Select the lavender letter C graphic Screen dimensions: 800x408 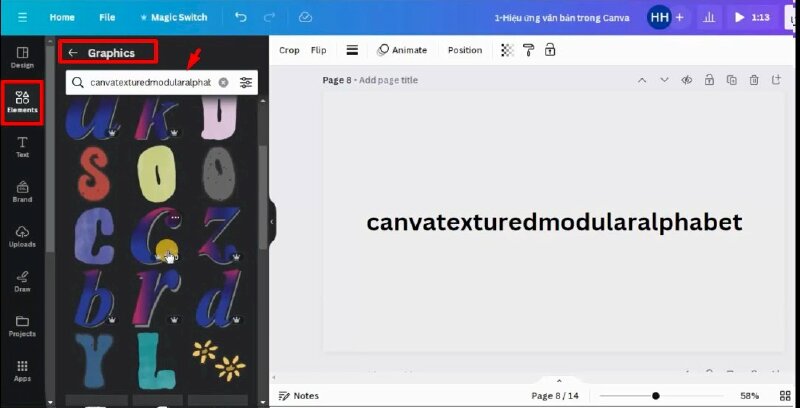(95, 236)
